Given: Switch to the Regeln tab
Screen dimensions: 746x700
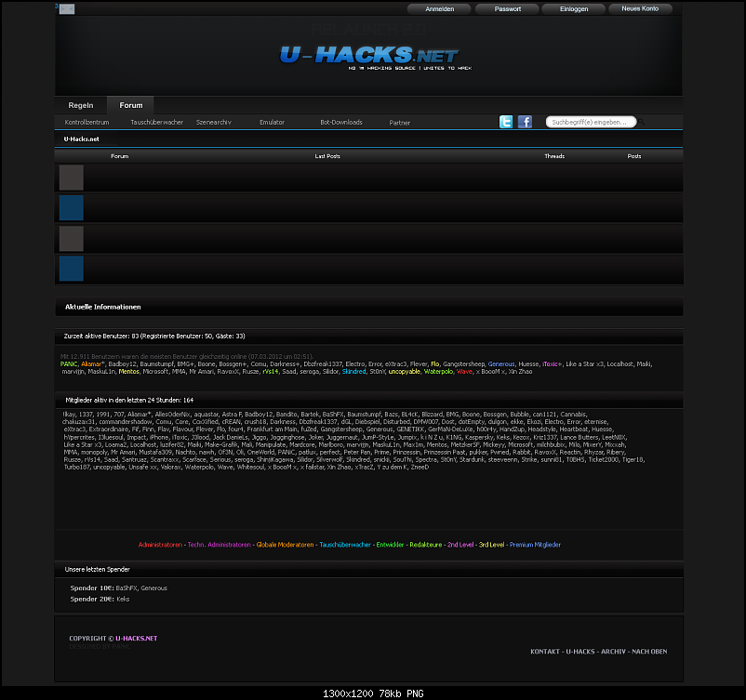Looking at the screenshot, I should [81, 105].
